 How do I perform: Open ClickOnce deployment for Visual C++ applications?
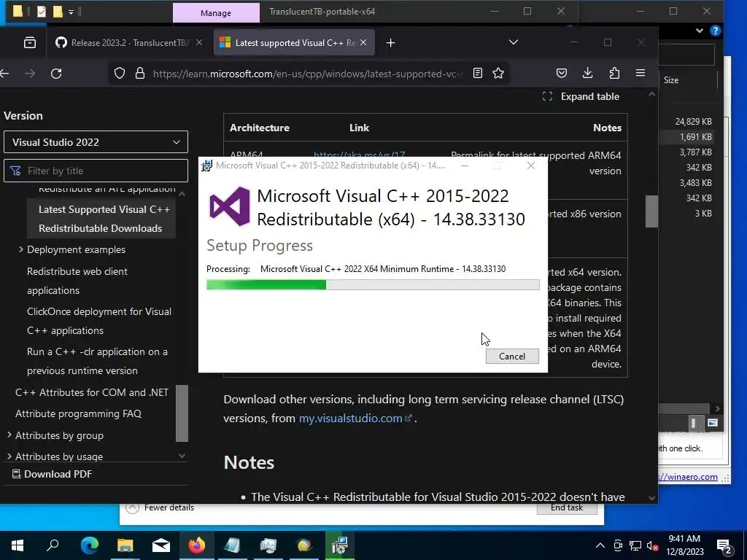(99, 321)
